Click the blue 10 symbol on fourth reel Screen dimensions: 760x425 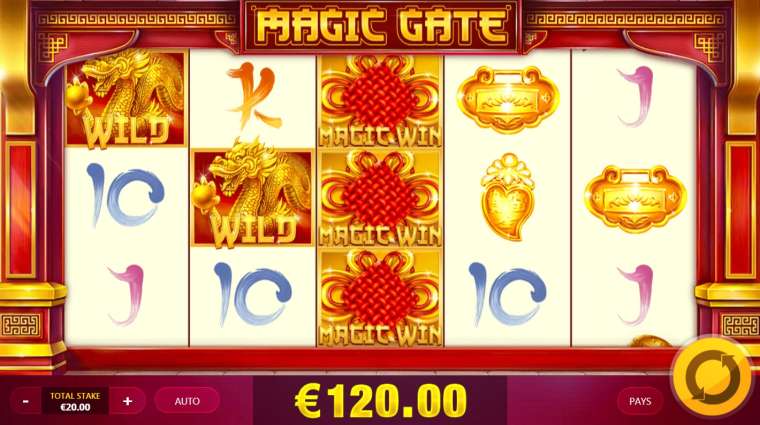(507, 294)
